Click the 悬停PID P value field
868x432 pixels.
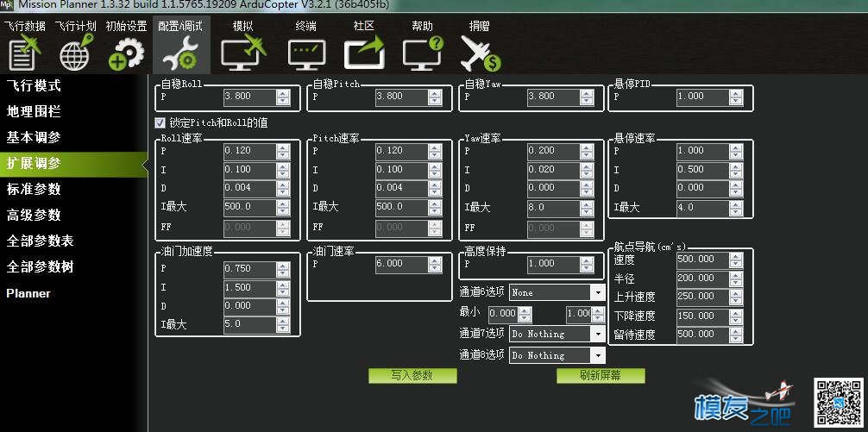click(x=702, y=97)
